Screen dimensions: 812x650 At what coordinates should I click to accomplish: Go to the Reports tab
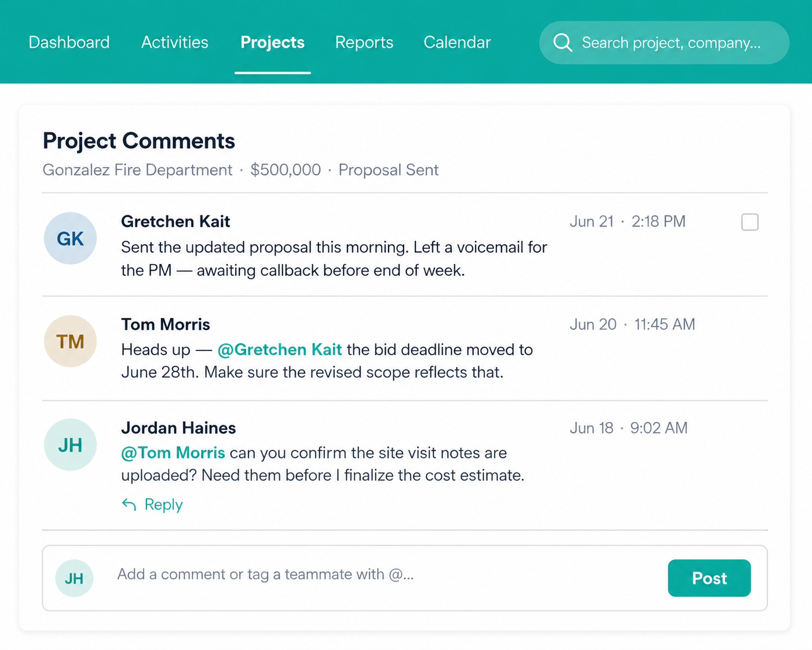364,42
